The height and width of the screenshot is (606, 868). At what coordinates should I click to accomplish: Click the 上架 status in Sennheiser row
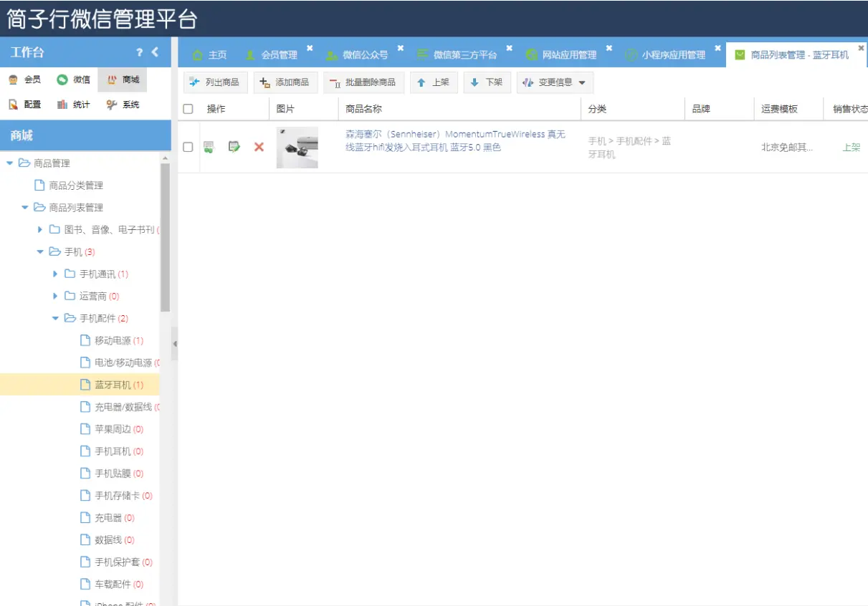[x=851, y=148]
